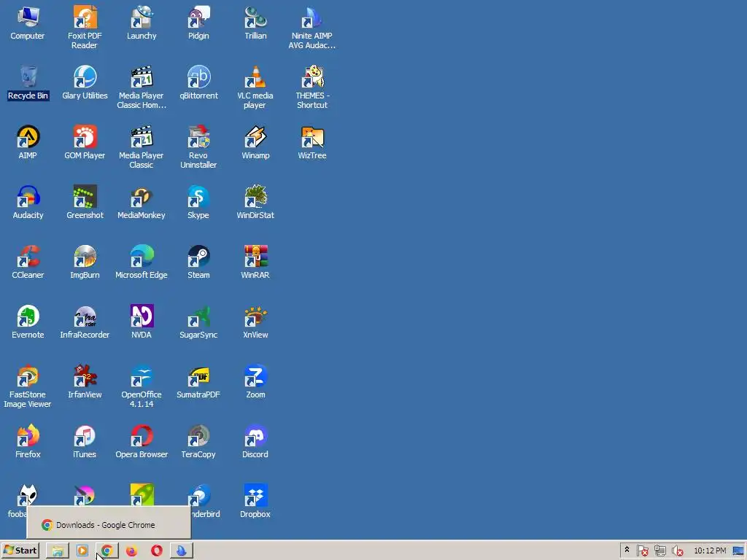Viewport: 747px width, 560px height.
Task: Open Windows Explorer from the taskbar
Action: pyautogui.click(x=58, y=551)
